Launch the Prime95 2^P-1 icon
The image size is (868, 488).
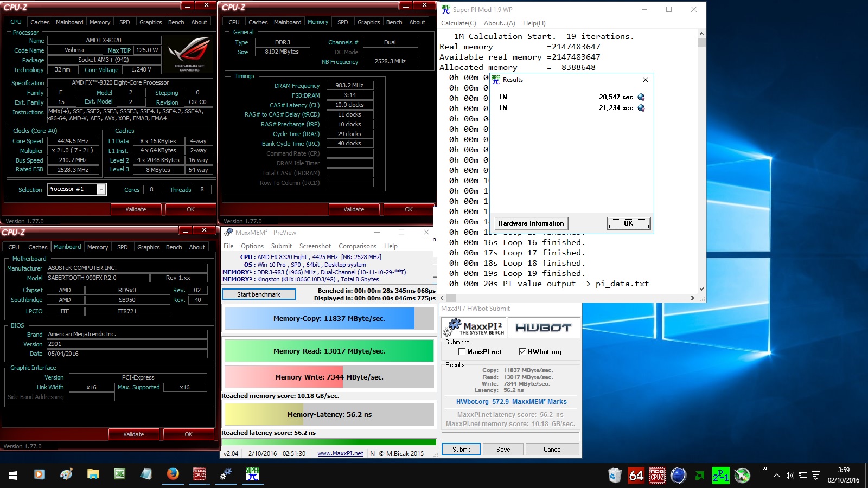(x=720, y=476)
